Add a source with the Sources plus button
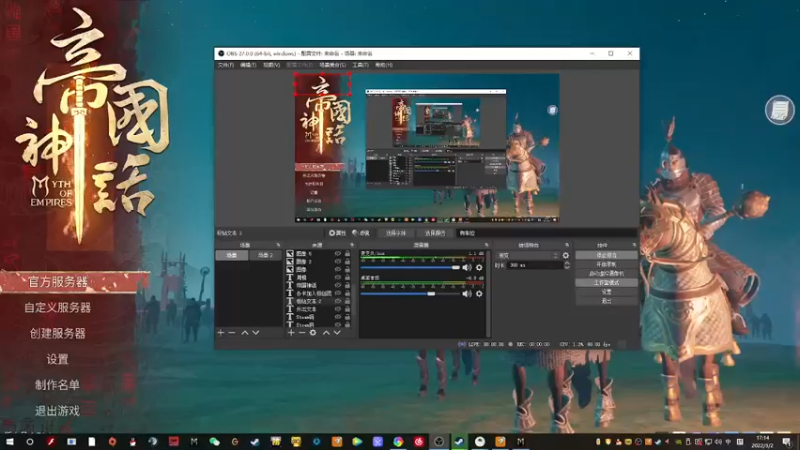 pos(291,333)
